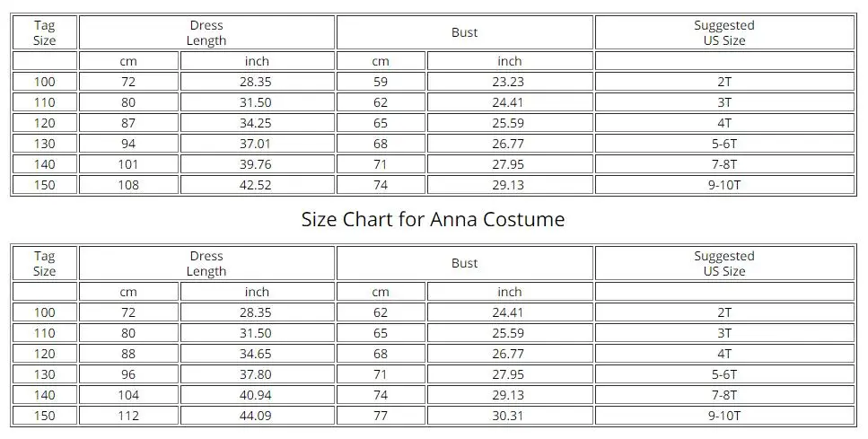868x439 pixels.
Task: Select Suggested US Size header in top table
Action: tap(723, 33)
